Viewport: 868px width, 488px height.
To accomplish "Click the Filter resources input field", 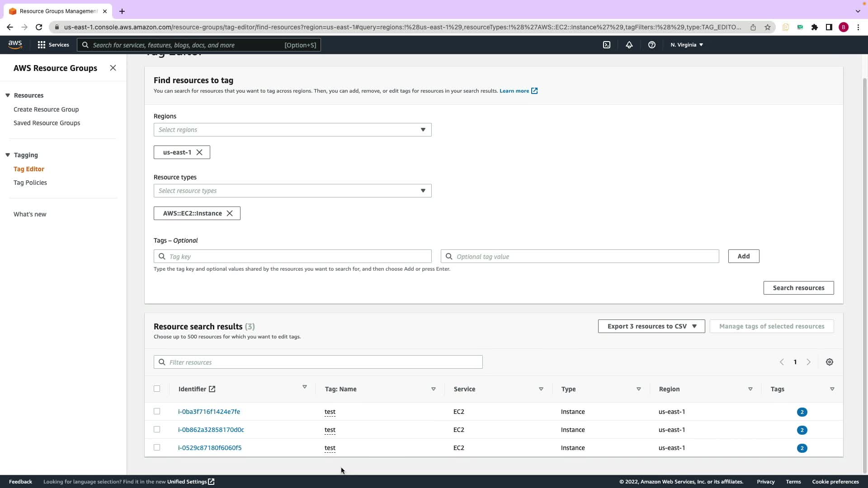I will pyautogui.click(x=318, y=362).
